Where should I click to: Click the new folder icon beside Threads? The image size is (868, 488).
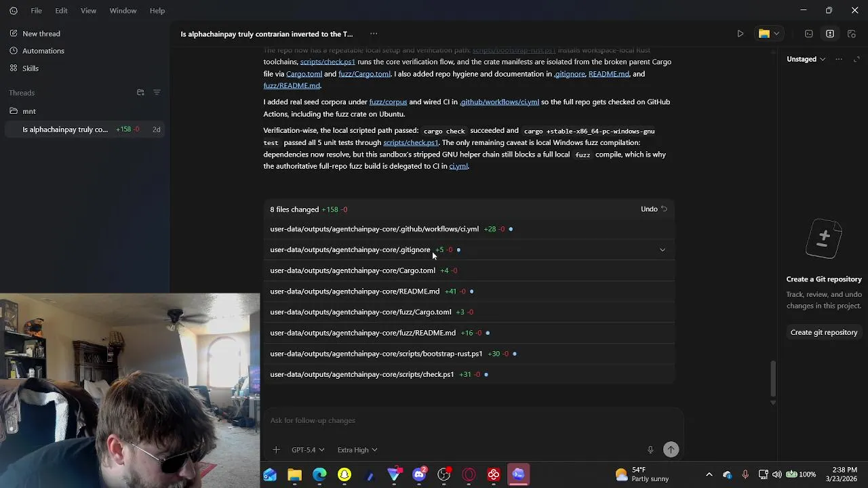(x=140, y=93)
